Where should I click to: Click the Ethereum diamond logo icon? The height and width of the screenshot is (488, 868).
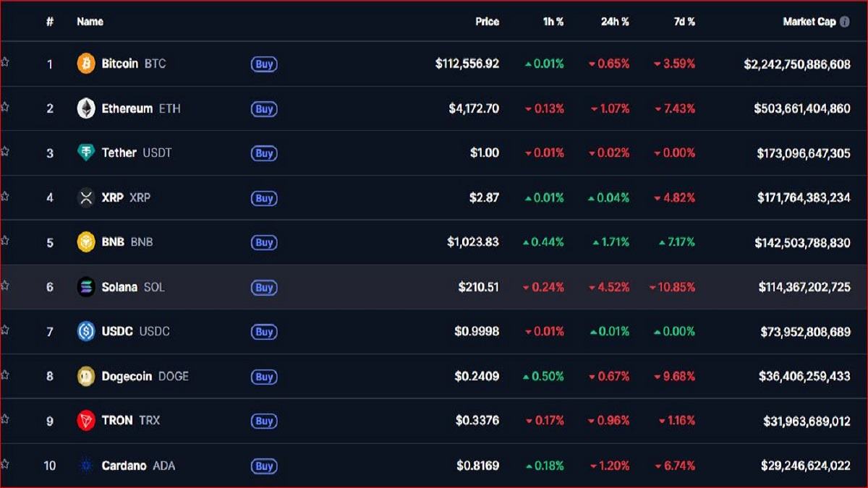(86, 108)
